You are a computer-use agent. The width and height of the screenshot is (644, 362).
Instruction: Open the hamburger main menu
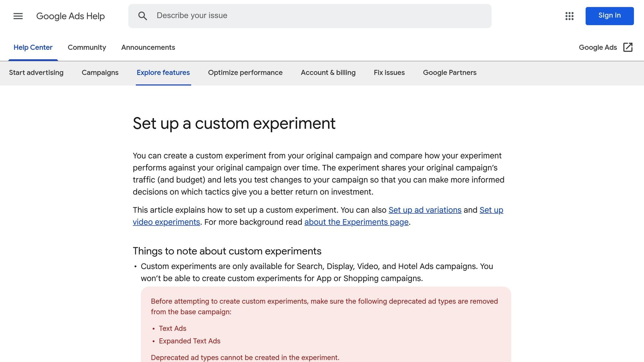pos(18,16)
